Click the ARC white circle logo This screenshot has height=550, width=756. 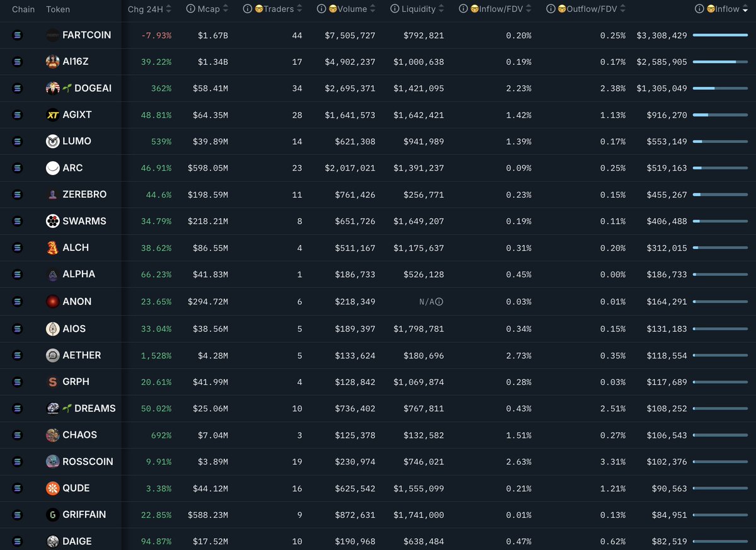(53, 168)
